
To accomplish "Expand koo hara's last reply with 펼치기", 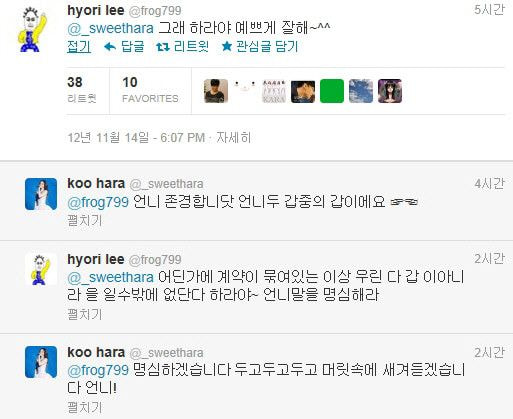I will (85, 407).
